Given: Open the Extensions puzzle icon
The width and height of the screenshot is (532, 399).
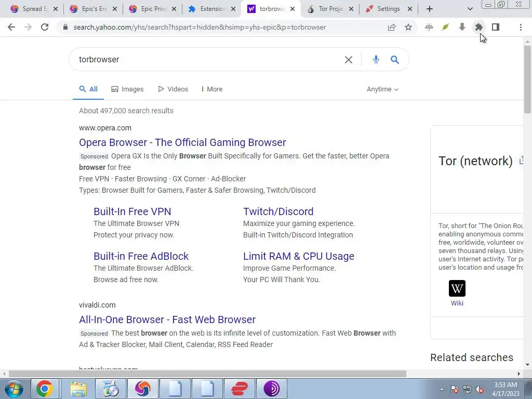Looking at the screenshot, I should pyautogui.click(x=478, y=27).
